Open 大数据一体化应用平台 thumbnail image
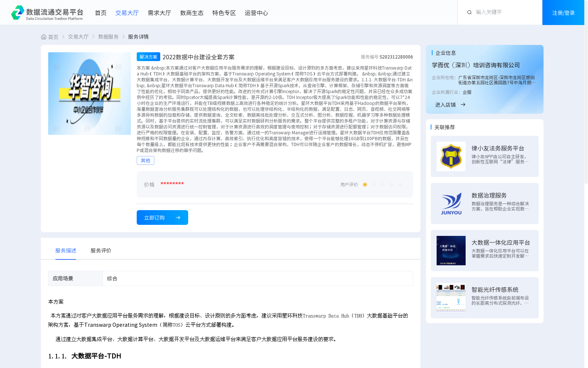Image resolution: width=588 pixels, height=368 pixels. [x=451, y=251]
